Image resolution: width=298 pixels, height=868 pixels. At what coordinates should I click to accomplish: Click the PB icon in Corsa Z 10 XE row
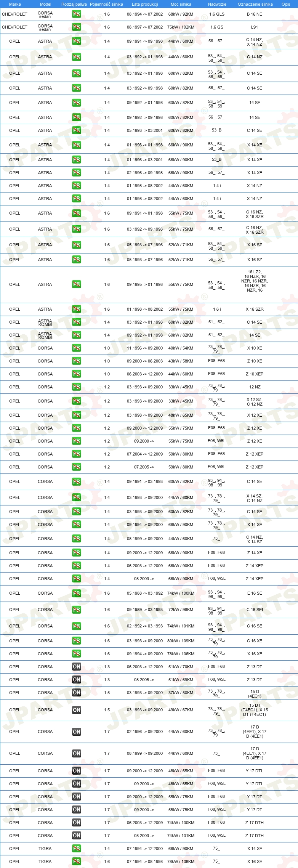pos(76,361)
